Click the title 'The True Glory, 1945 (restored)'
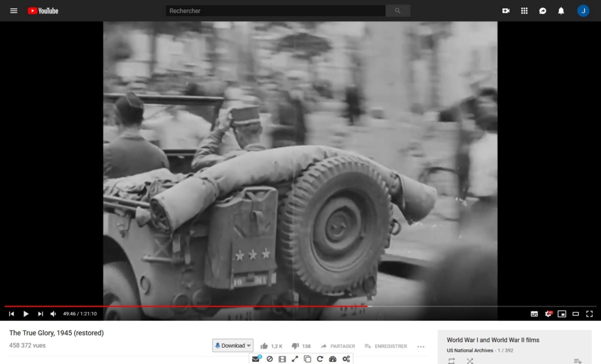 (56, 333)
